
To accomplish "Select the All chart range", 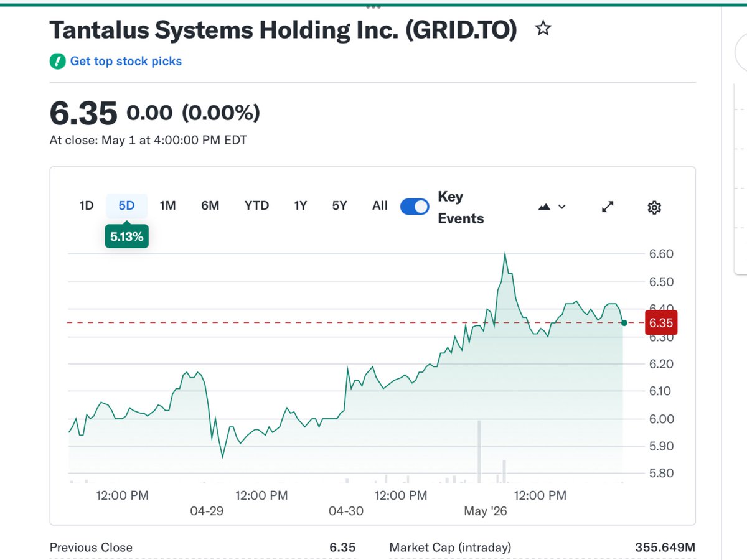I will click(x=380, y=205).
